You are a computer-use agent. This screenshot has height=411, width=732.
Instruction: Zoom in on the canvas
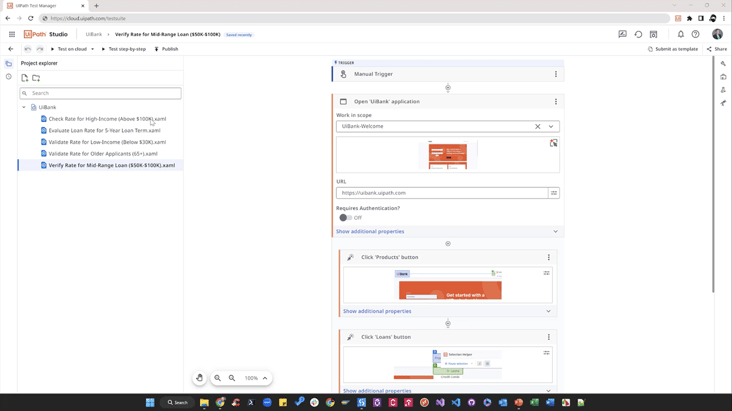point(218,378)
